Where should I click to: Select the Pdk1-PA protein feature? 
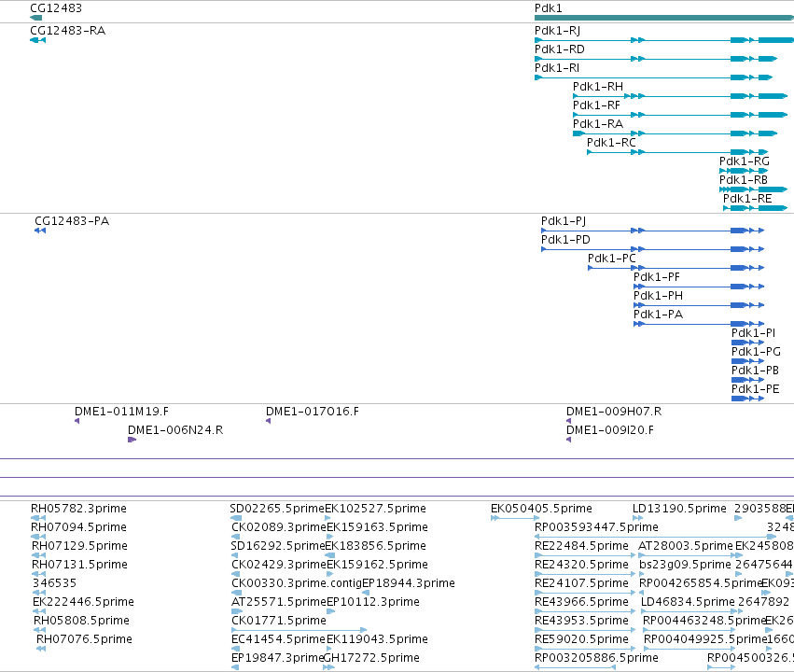699,324
